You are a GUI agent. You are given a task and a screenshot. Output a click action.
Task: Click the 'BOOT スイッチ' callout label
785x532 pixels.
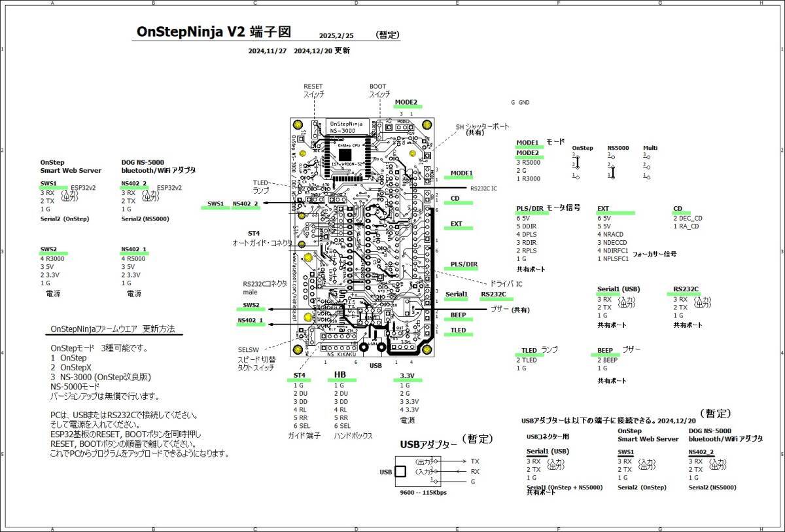tap(379, 90)
